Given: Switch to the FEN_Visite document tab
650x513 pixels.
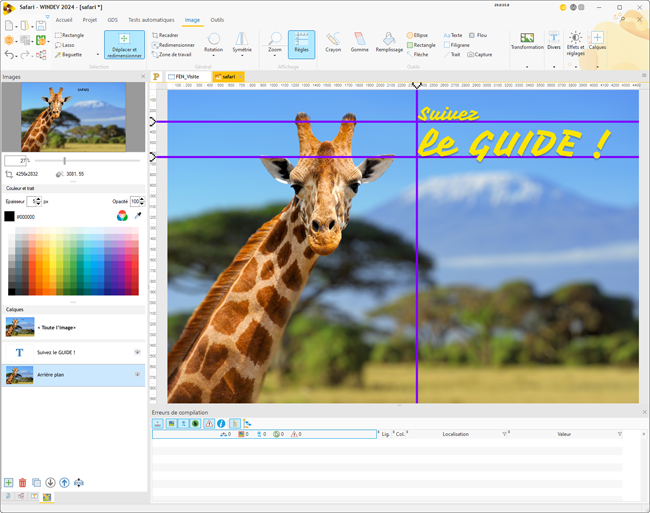Looking at the screenshot, I should tap(184, 77).
